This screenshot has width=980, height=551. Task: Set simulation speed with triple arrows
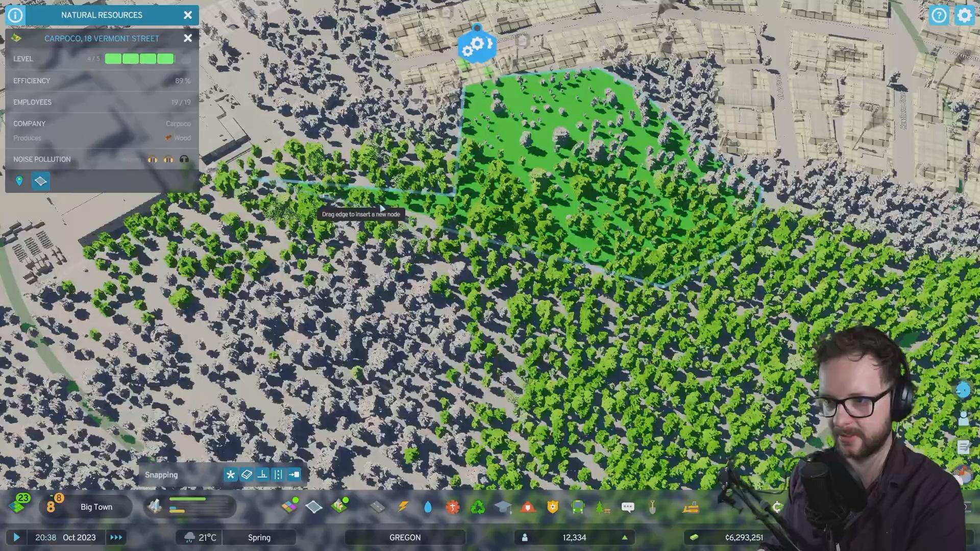point(116,537)
